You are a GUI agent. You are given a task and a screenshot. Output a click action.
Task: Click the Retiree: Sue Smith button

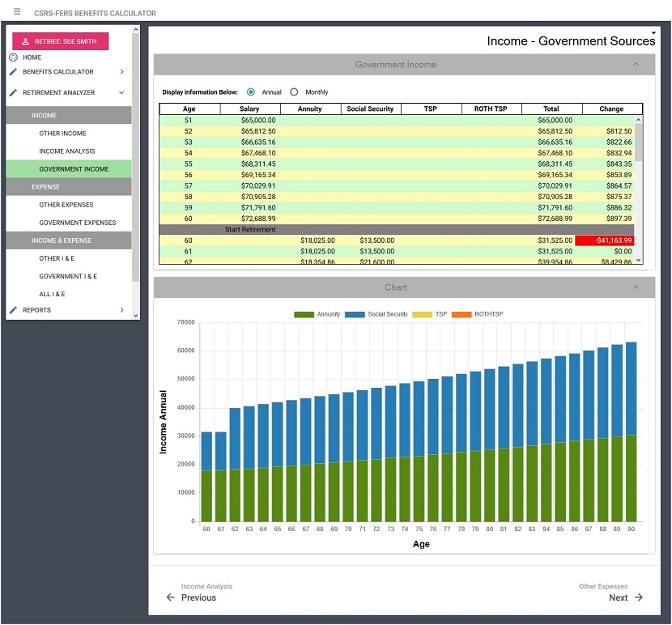pos(61,41)
